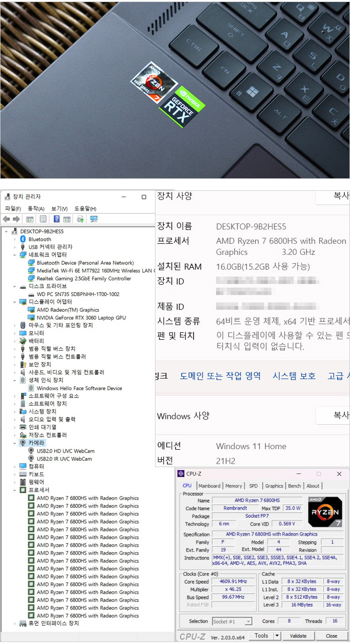Click the blue question mark Help icon
This screenshot has width=350, height=644.
56,219
